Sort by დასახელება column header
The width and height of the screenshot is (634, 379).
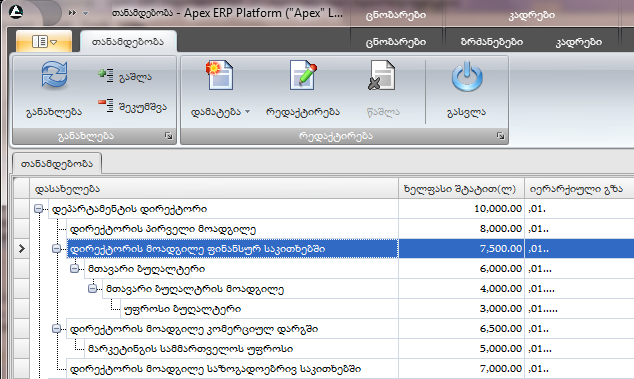click(214, 188)
